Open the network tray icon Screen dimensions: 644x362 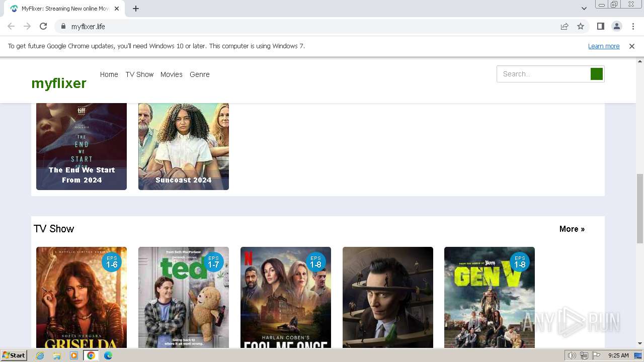coord(584,355)
